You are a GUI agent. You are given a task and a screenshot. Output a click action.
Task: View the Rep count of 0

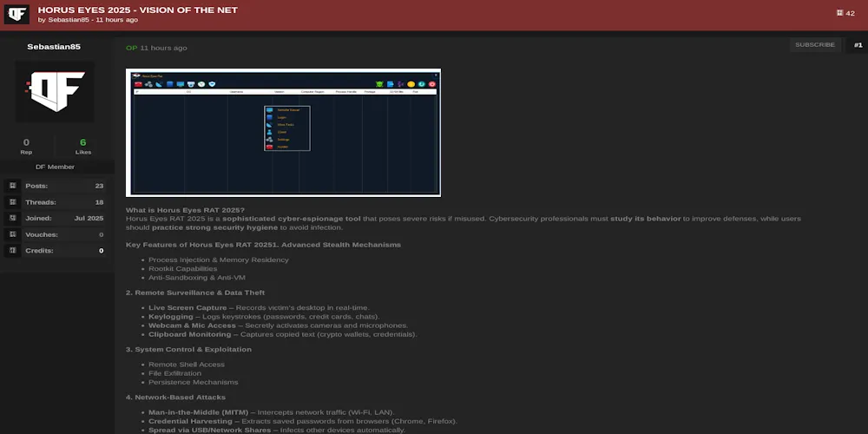pyautogui.click(x=26, y=142)
